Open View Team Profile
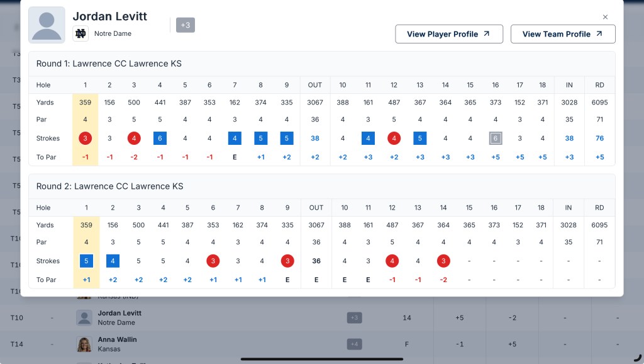Image resolution: width=644 pixels, height=364 pixels. coord(562,34)
